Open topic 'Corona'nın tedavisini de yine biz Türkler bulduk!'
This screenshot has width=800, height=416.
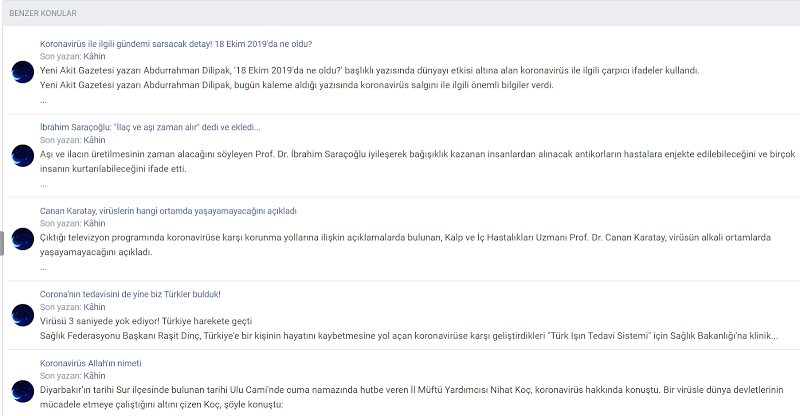[130, 294]
